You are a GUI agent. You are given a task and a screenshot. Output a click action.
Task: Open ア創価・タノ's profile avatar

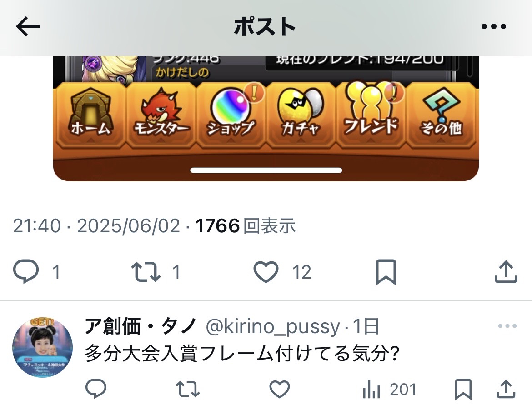click(42, 347)
